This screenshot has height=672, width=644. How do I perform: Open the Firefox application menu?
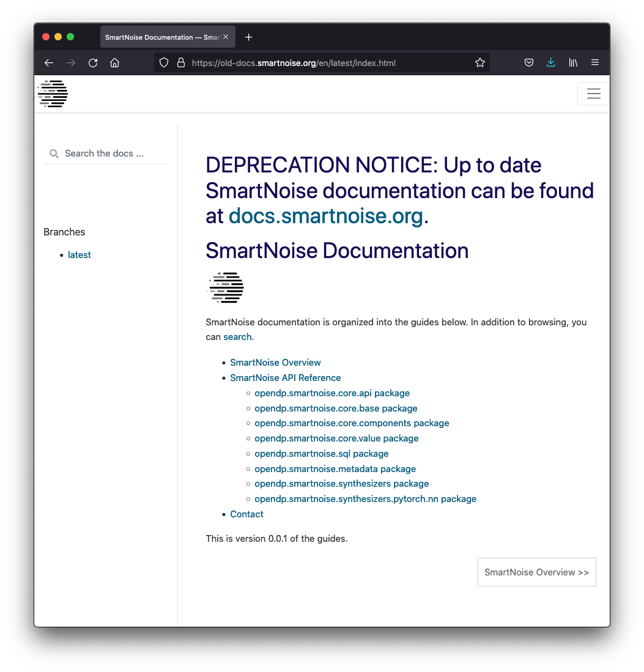coord(595,62)
